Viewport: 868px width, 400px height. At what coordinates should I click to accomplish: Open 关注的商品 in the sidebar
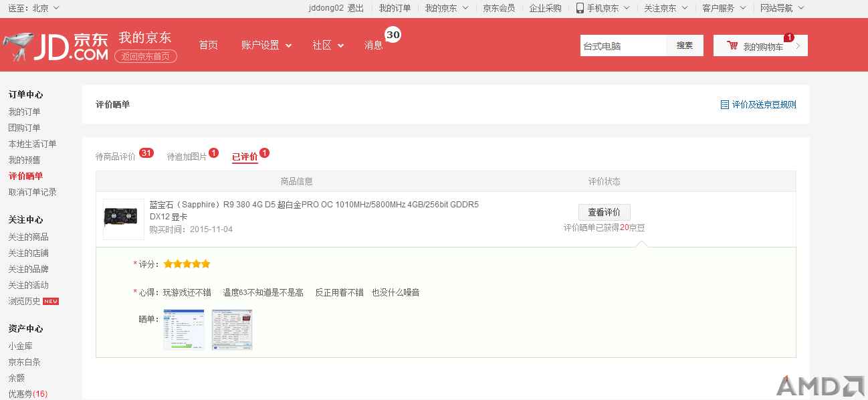point(28,237)
